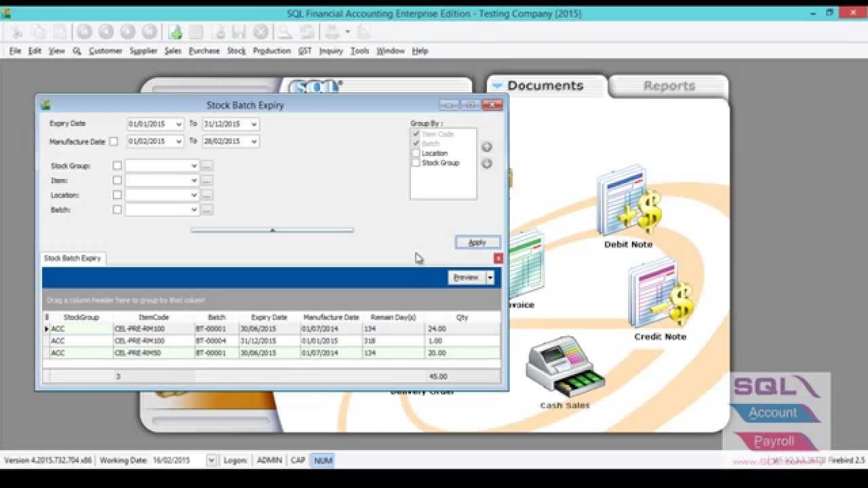Open Expiry Date from-date dropdown
Image resolution: width=868 pixels, height=488 pixels.
pyautogui.click(x=179, y=124)
